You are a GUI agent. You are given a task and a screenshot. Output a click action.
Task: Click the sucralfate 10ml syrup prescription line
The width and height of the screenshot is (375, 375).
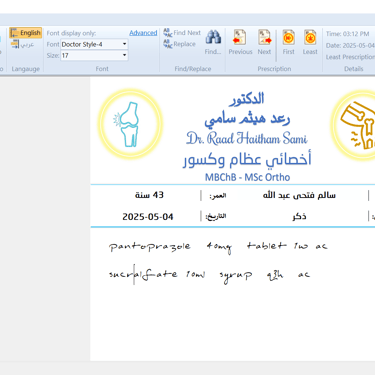coord(209,275)
